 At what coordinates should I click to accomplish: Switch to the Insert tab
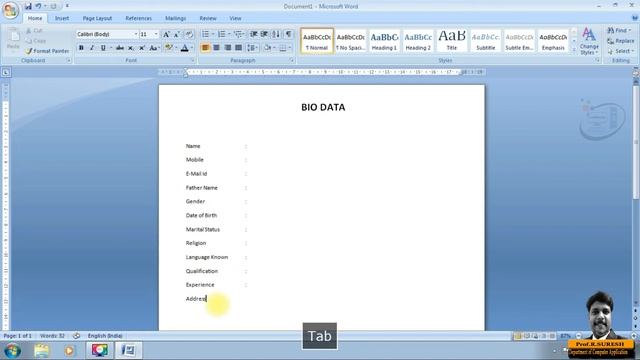(x=62, y=18)
